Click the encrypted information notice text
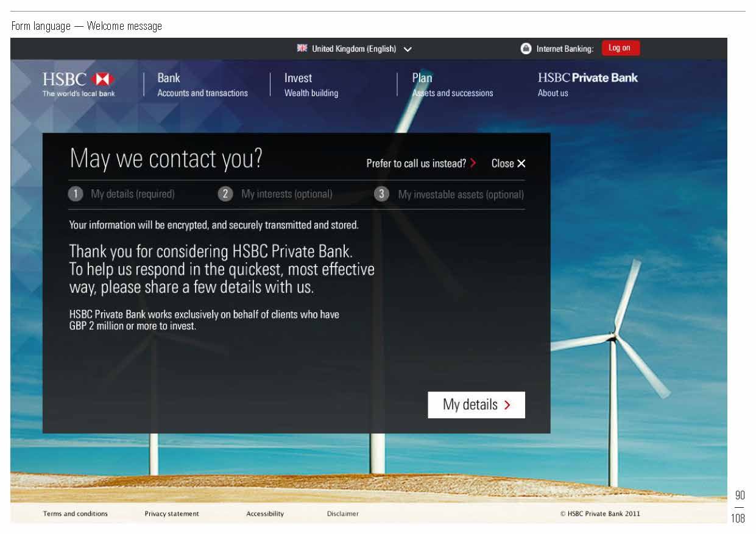The width and height of the screenshot is (756, 534). tap(214, 225)
